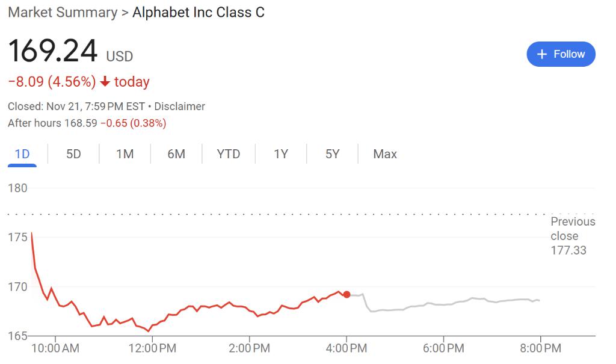Image resolution: width=616 pixels, height=364 pixels.
Task: Click the red down arrow beside today
Action: point(105,82)
